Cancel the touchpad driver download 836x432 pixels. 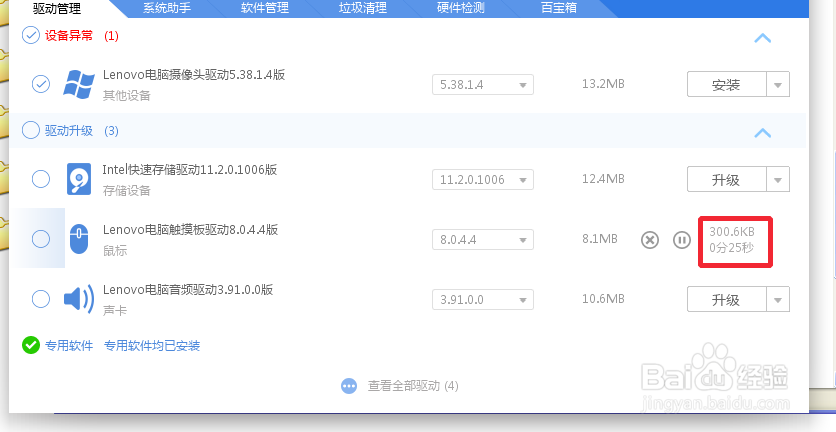650,240
